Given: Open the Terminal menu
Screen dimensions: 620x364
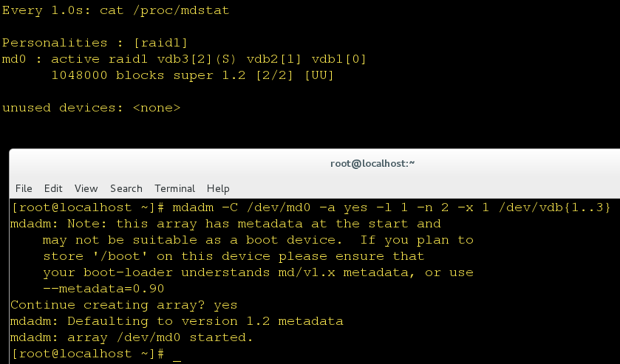Looking at the screenshot, I should point(175,188).
